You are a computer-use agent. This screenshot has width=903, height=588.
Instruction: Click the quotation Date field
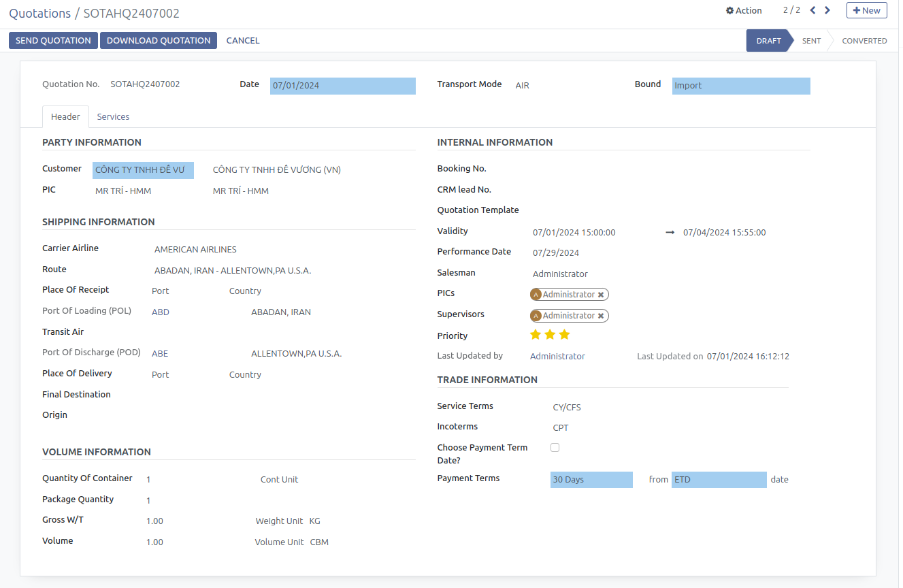342,86
